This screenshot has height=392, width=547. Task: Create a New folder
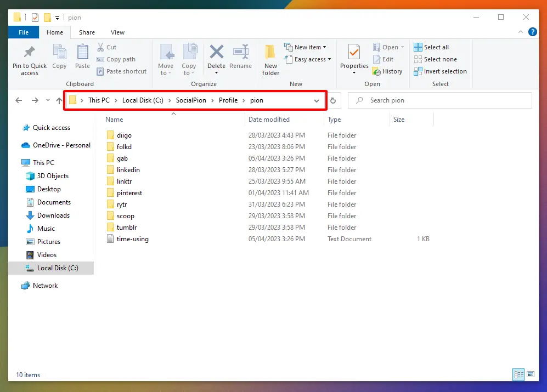point(270,60)
